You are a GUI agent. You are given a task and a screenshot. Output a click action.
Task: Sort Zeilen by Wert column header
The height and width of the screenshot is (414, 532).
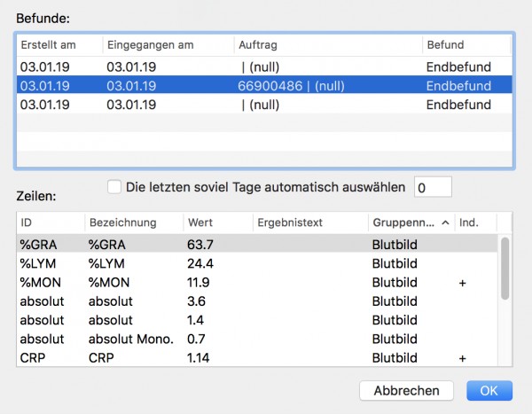pyautogui.click(x=218, y=223)
